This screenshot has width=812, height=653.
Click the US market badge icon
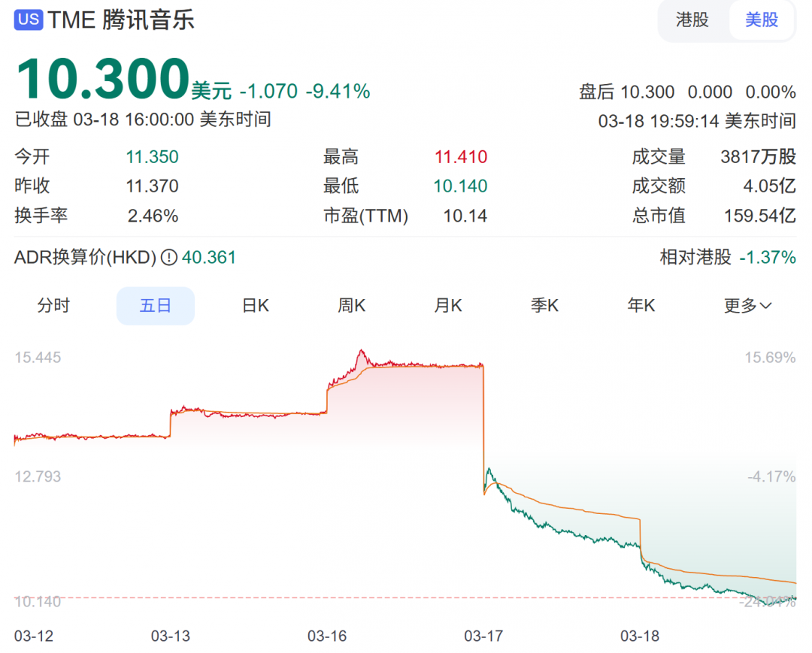[x=29, y=20]
